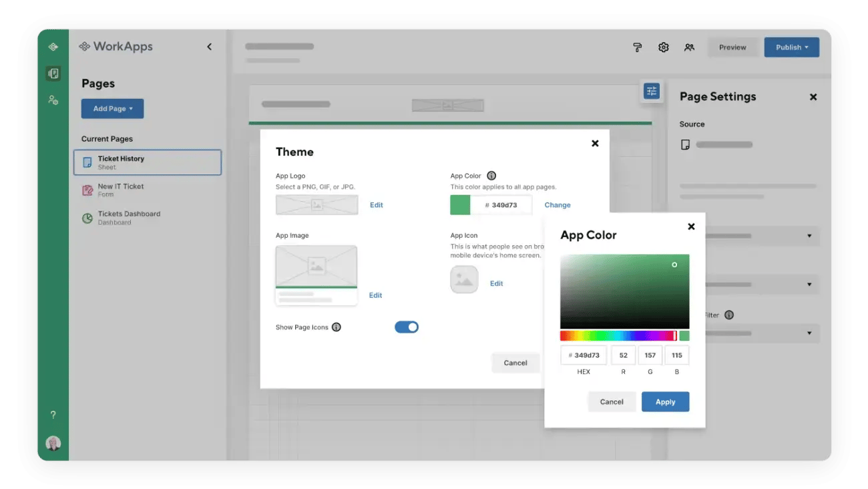
Task: Click the roles icon in the left sidebar
Action: coord(53,100)
